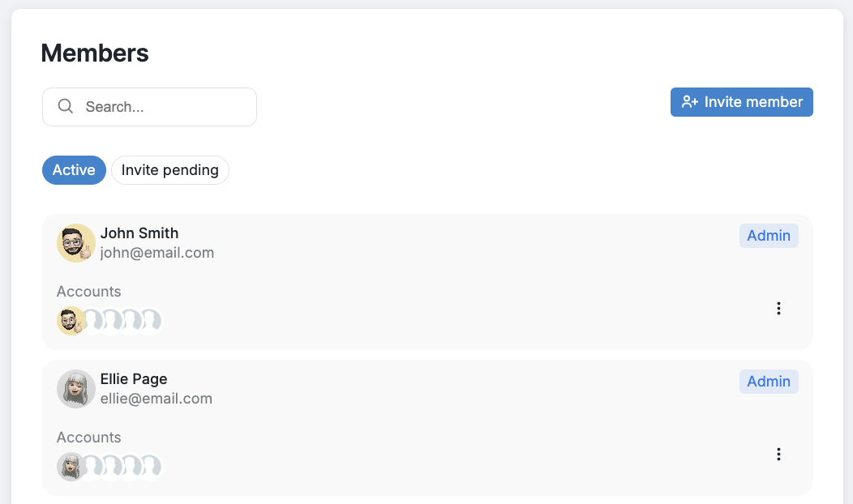Click the ellie@email.com address
853x504 pixels.
click(x=156, y=399)
